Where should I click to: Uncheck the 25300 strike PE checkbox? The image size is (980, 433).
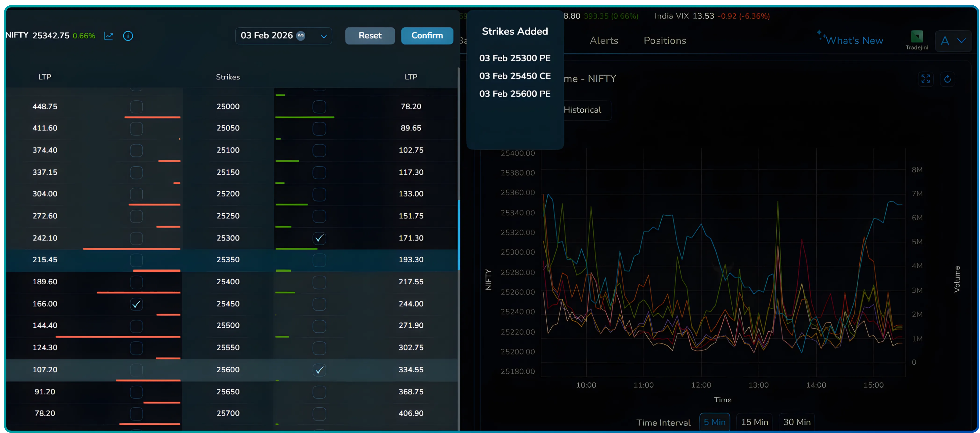pos(319,238)
